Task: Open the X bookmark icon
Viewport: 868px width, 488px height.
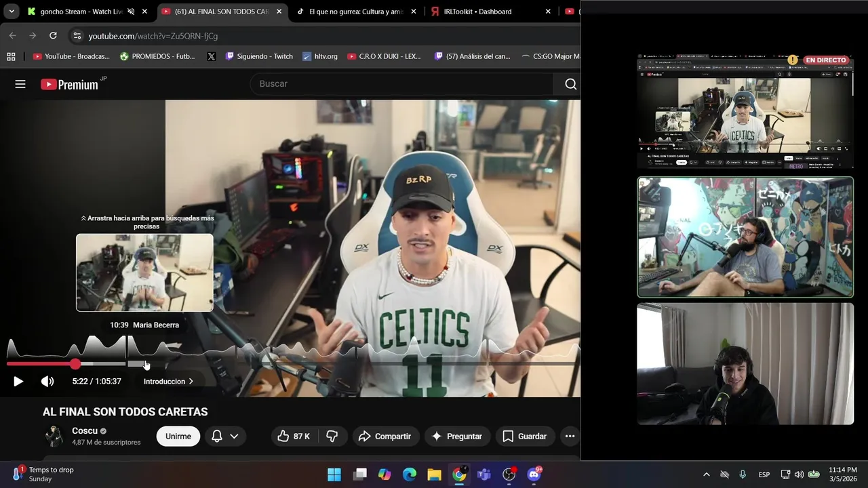Action: (211, 56)
